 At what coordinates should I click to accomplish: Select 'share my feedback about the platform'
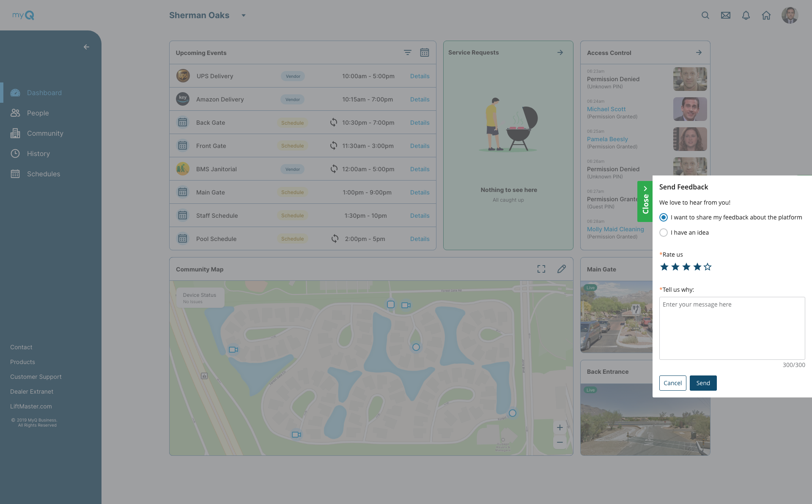click(664, 217)
